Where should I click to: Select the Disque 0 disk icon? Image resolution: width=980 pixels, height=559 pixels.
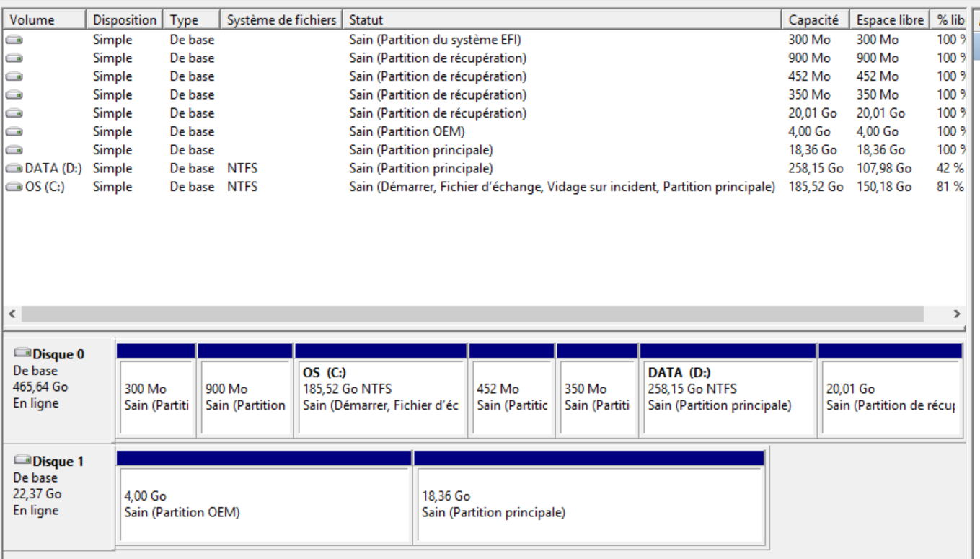coord(24,353)
